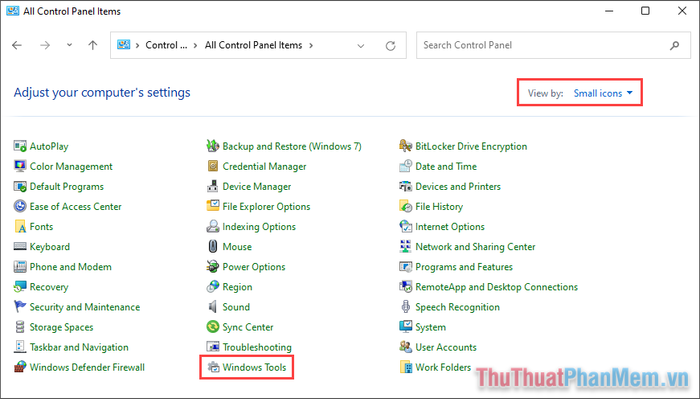Open the recent locations chevron

point(69,45)
